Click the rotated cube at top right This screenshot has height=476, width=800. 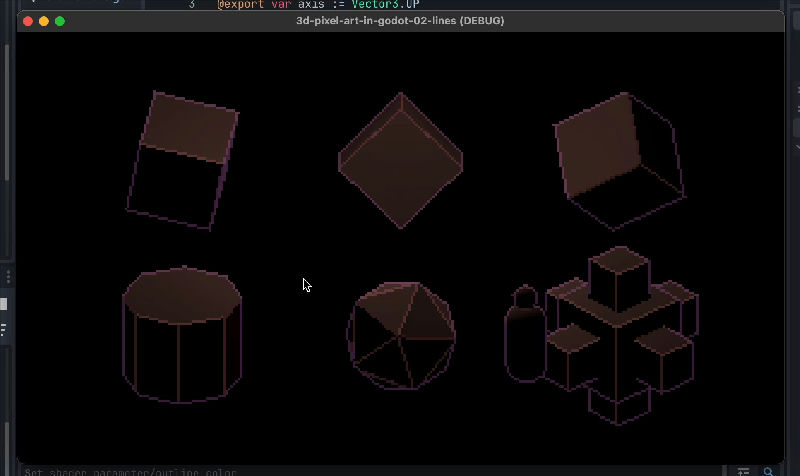pos(619,160)
